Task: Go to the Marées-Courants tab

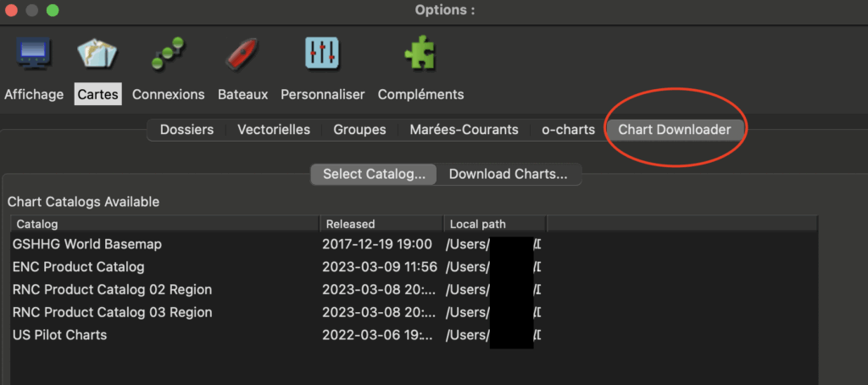Action: coord(464,130)
